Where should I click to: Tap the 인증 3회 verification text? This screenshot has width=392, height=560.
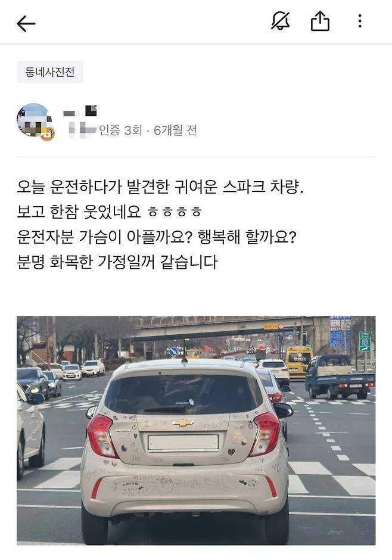coord(120,130)
